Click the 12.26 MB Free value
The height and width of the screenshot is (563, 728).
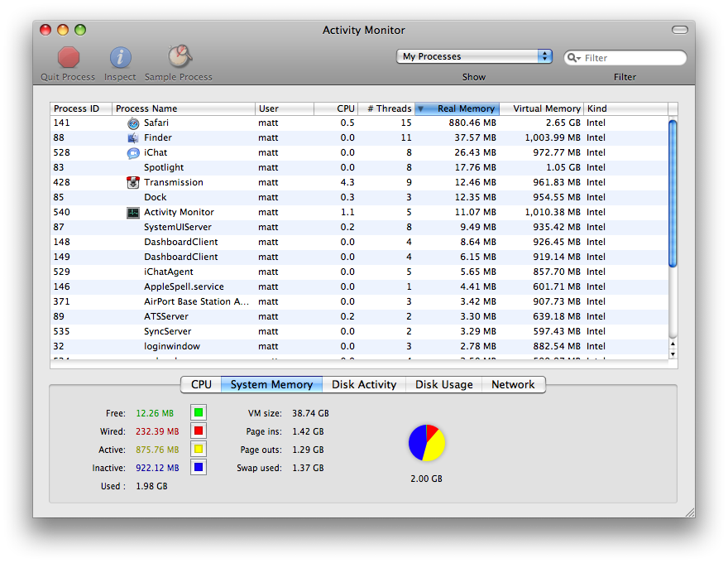tap(155, 413)
